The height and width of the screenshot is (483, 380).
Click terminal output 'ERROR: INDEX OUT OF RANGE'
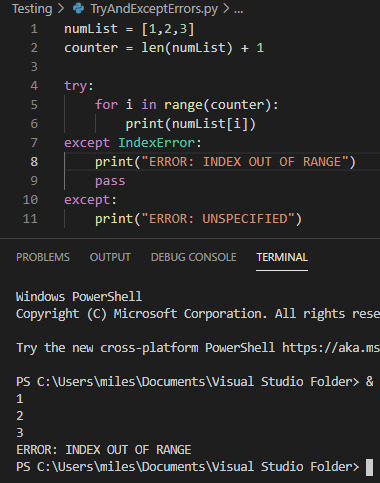(x=104, y=450)
